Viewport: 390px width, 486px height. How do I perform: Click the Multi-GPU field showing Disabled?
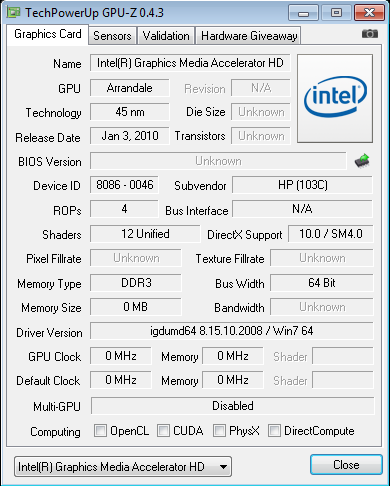(233, 406)
